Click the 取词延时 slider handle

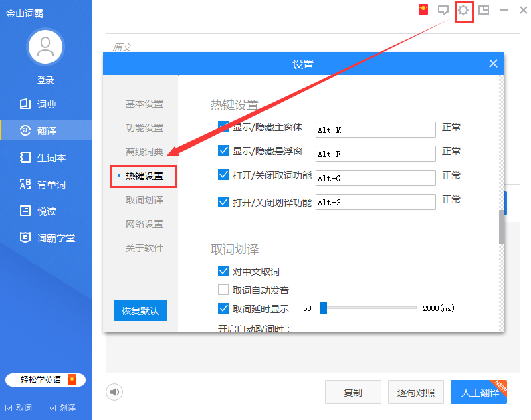pyautogui.click(x=324, y=308)
